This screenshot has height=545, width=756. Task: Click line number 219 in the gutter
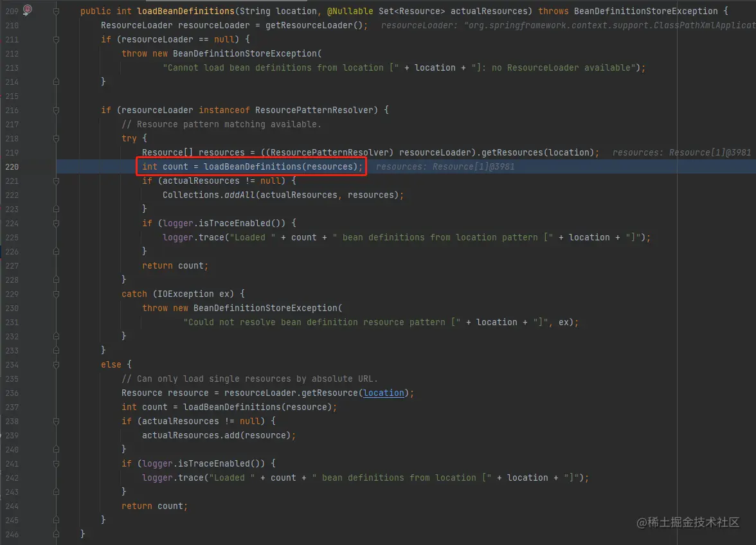(12, 153)
